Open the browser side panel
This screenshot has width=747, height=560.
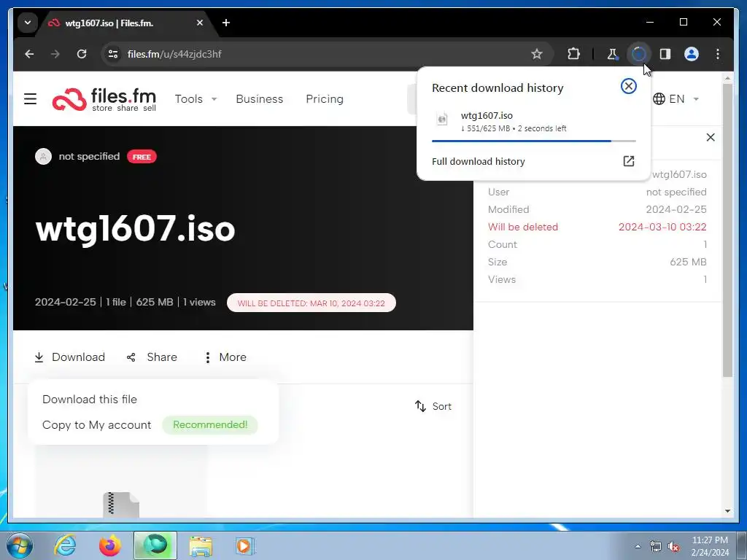[x=665, y=54]
